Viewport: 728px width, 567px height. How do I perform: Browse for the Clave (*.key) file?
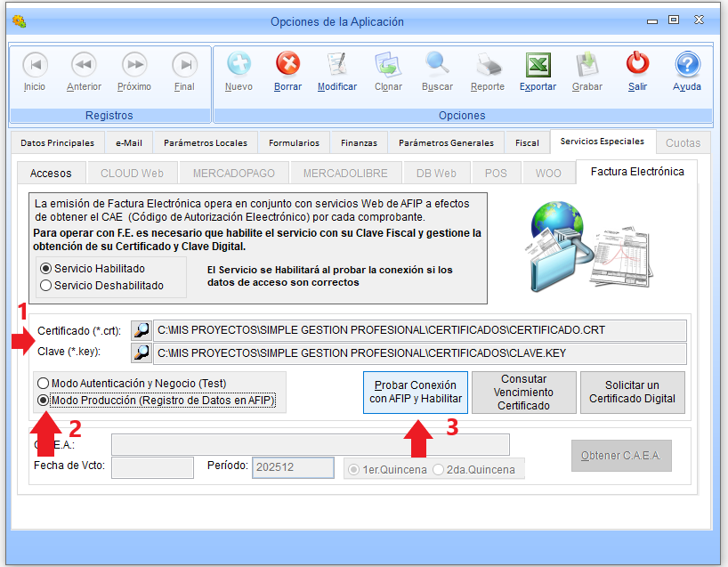[141, 352]
